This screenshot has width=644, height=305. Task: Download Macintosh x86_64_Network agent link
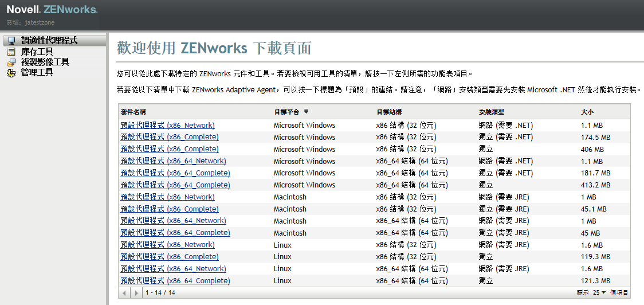pyautogui.click(x=174, y=221)
